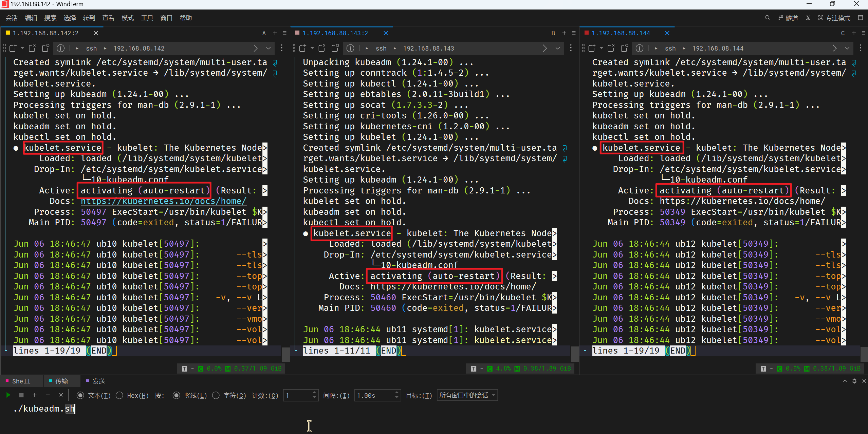The width and height of the screenshot is (868, 434).
Task: Open the pane C hamburger menu
Action: (863, 33)
